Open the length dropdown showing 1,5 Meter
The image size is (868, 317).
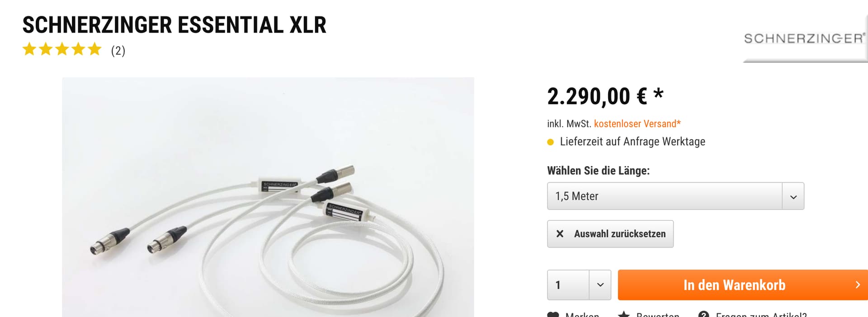point(675,196)
